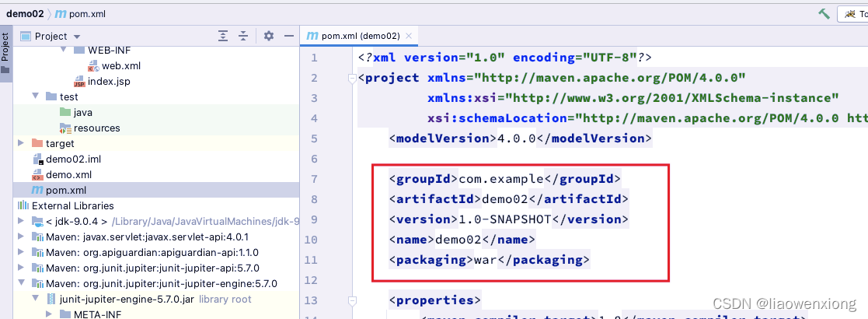Screen dimensions: 868x319
Task: Expand the META-INF folder
Action: [49, 314]
